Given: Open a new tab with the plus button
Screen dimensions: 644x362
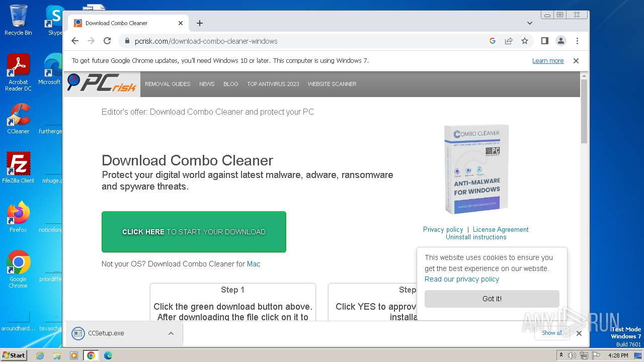Looking at the screenshot, I should click(200, 23).
